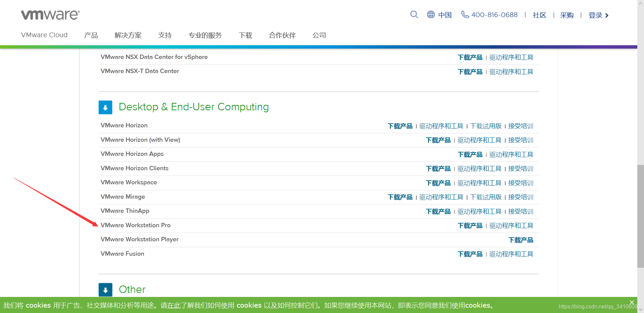Click 下载产品 for VMware Horizon (with View)
Viewport: 644px width, 313px height.
click(438, 140)
